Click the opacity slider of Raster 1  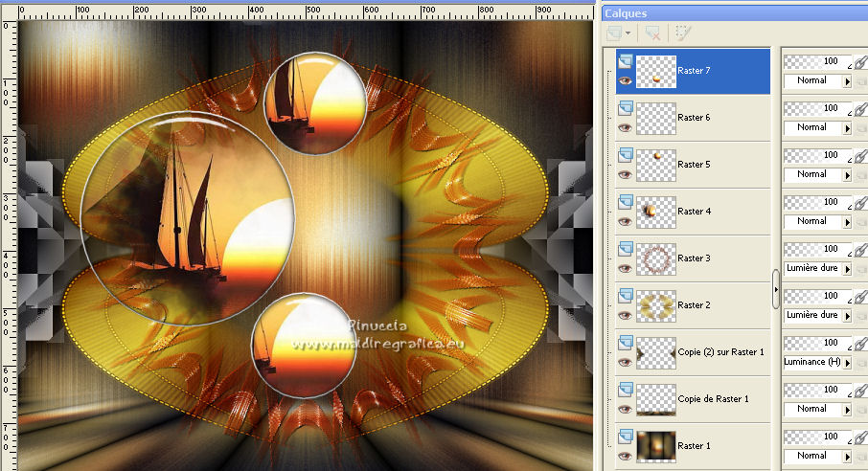coord(818,437)
